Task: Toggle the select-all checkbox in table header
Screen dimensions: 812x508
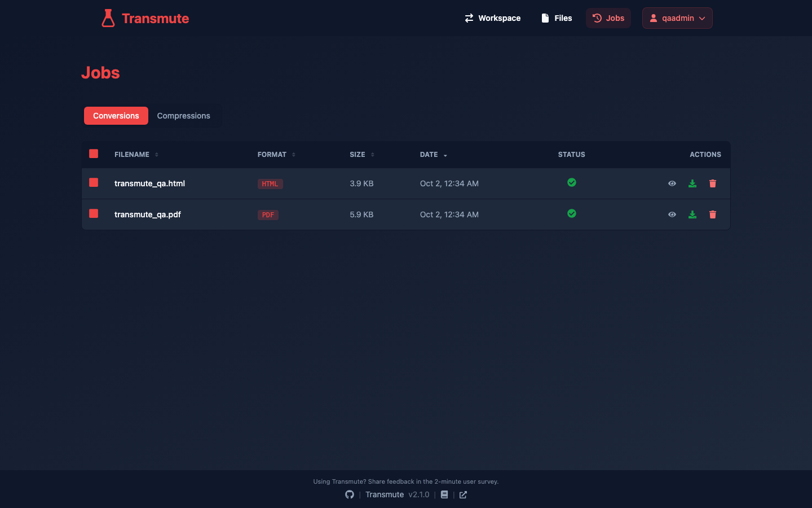Action: [x=94, y=154]
